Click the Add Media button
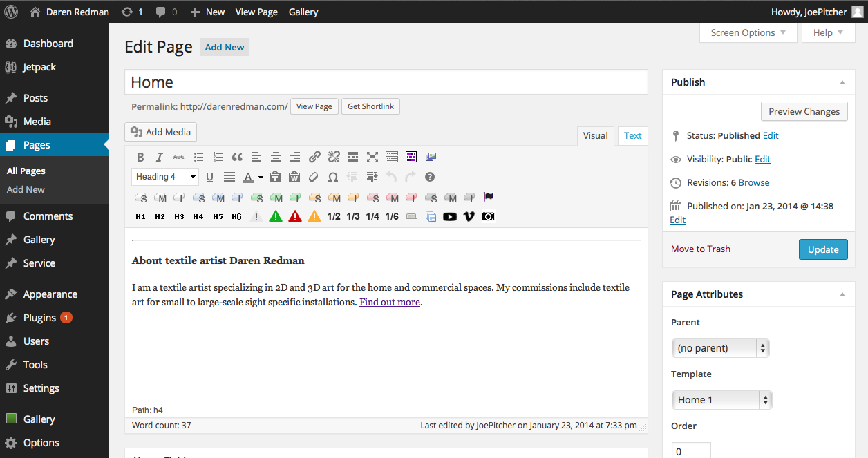868x458 pixels. coord(160,132)
